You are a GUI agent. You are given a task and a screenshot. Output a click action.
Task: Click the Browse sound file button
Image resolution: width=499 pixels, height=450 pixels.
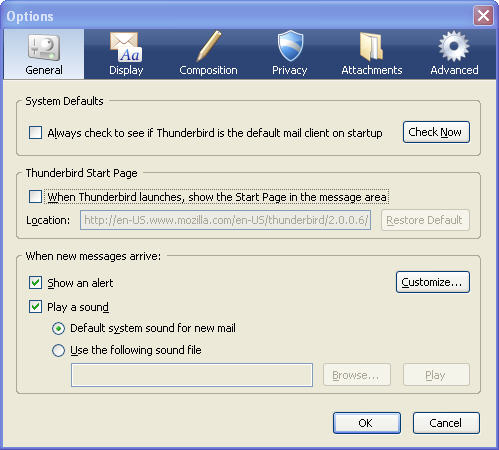pos(357,375)
